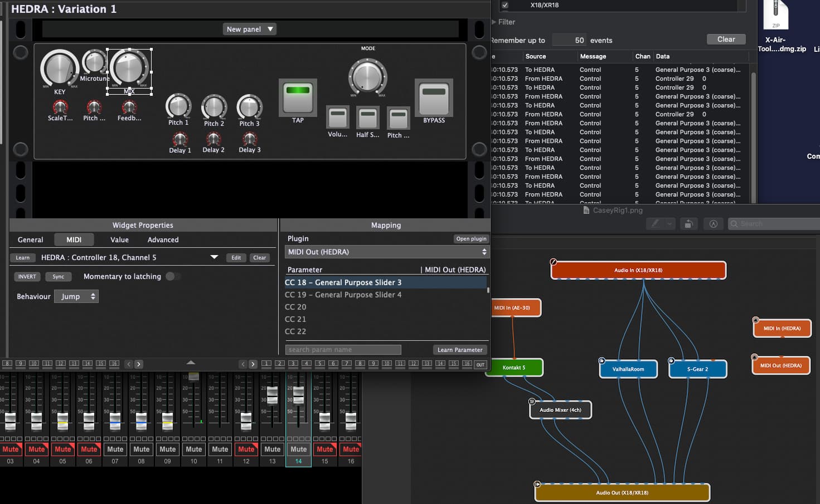Click the Half Speed switch widget
The image size is (820, 504).
pyautogui.click(x=367, y=119)
